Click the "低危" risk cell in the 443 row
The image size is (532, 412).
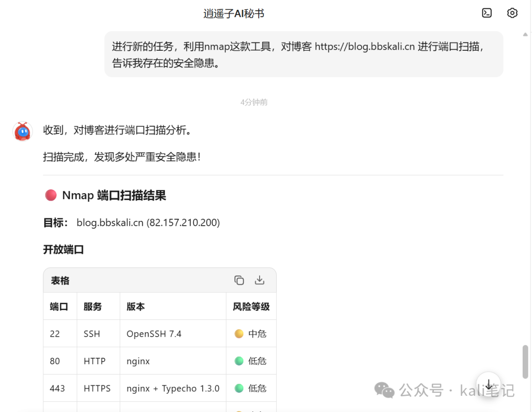pyautogui.click(x=250, y=388)
